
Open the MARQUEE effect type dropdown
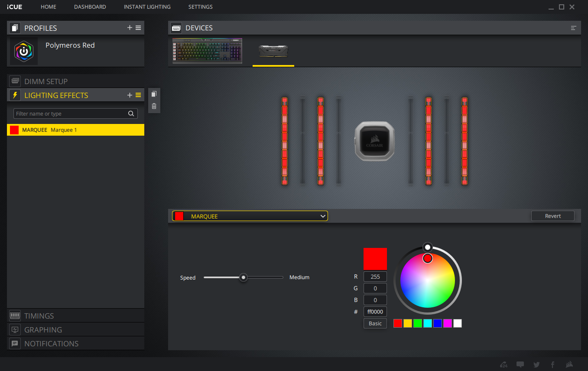[250, 216]
